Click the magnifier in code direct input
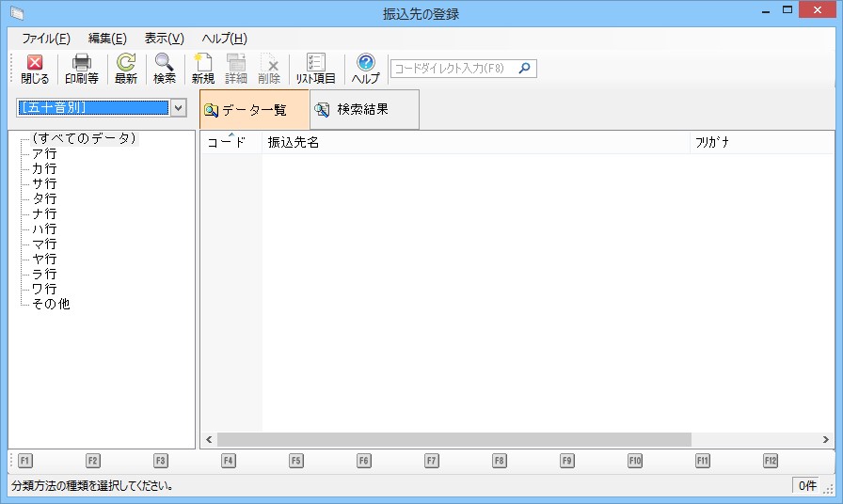Viewport: 843px width, 504px height. [x=525, y=68]
